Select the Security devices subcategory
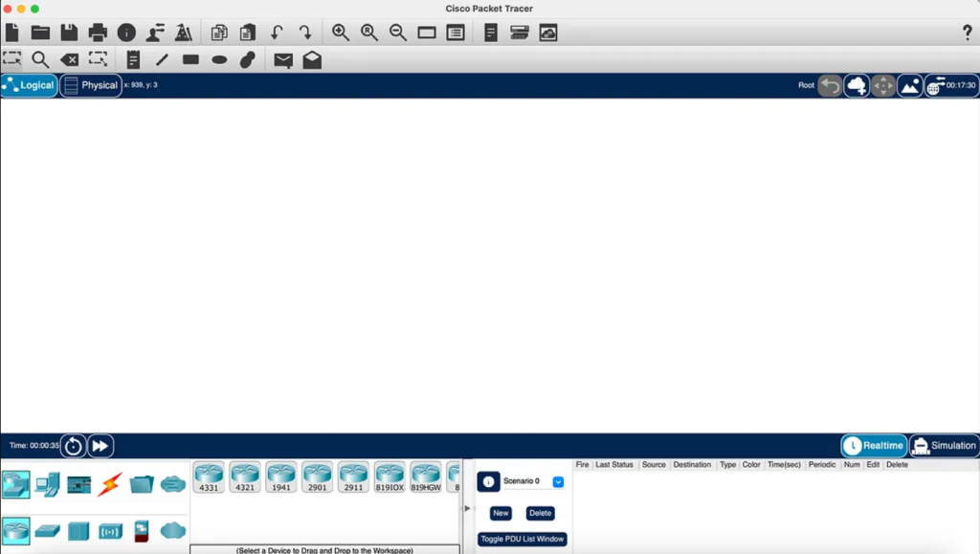 tap(142, 532)
